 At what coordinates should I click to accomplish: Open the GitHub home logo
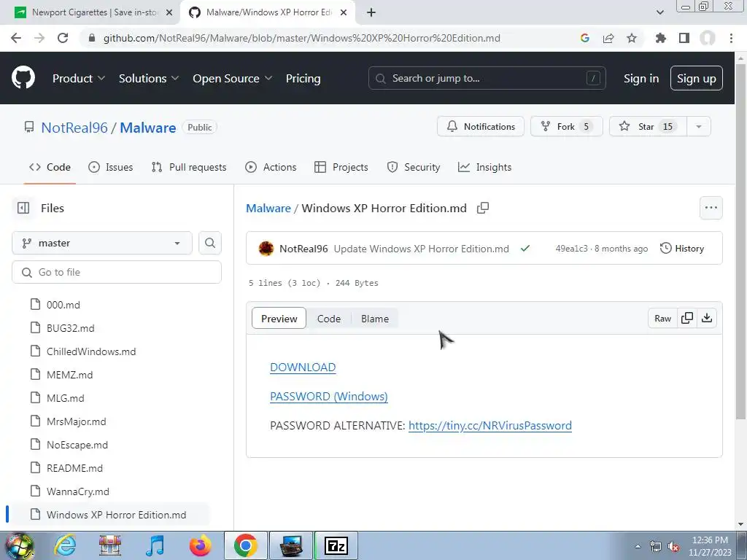[23, 78]
